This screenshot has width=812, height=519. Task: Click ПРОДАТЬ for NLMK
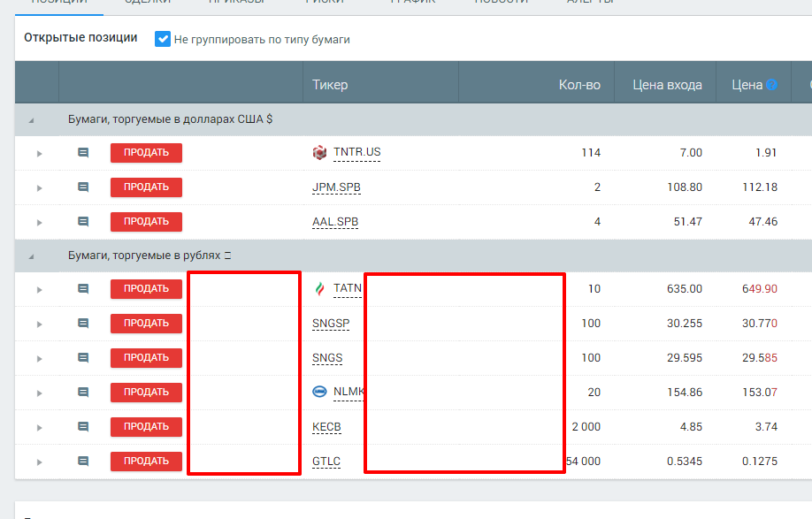pyautogui.click(x=146, y=393)
